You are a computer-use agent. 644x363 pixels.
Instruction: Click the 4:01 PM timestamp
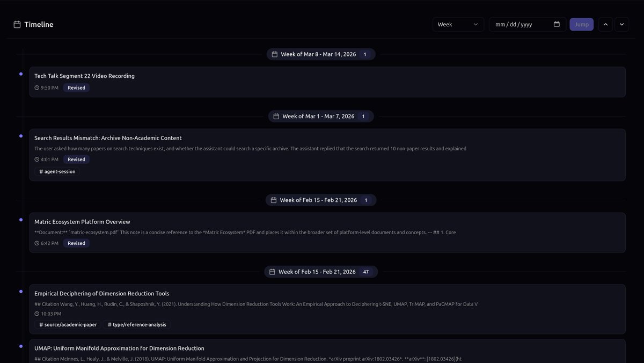(x=49, y=159)
